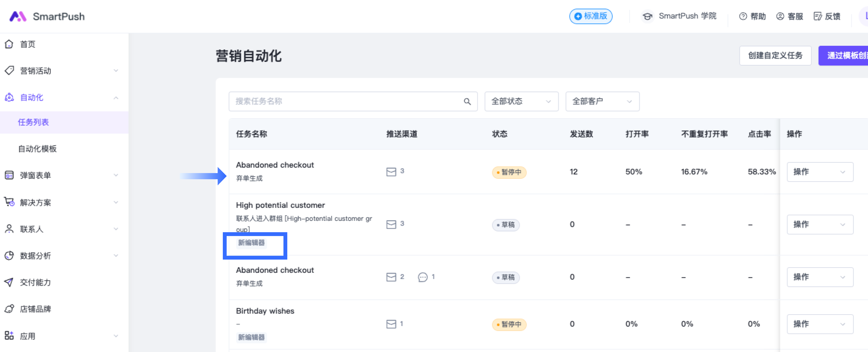Select Automation Templates in the sidebar

point(37,149)
